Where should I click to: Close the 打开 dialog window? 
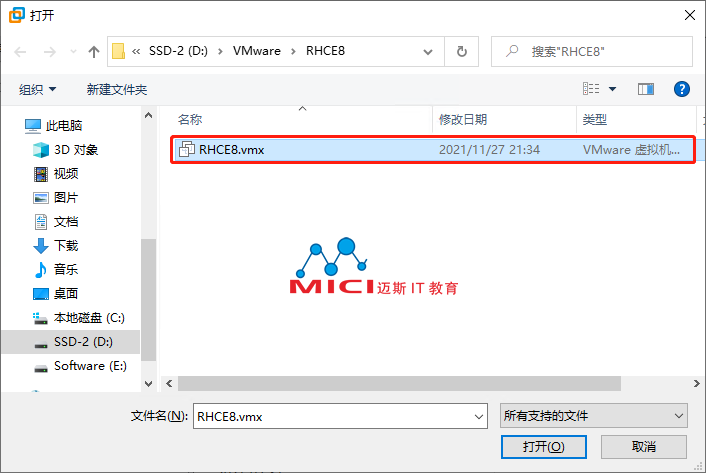[690, 15]
